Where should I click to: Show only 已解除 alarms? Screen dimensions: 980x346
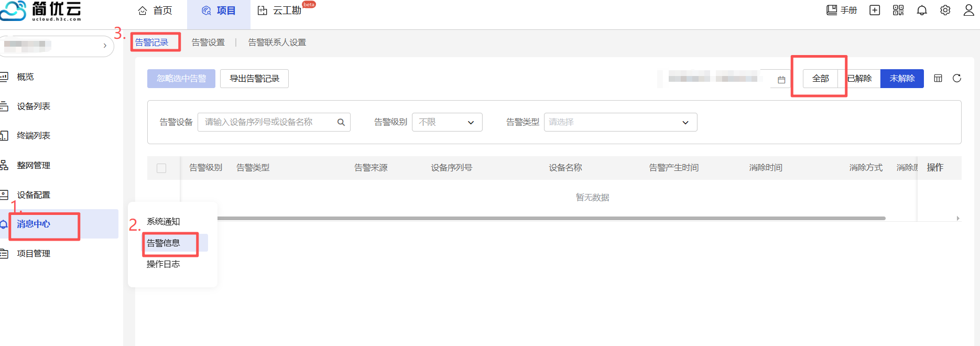pos(859,79)
